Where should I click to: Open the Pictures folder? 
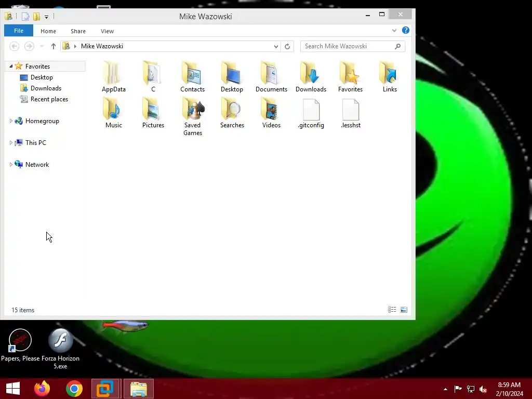point(153,113)
